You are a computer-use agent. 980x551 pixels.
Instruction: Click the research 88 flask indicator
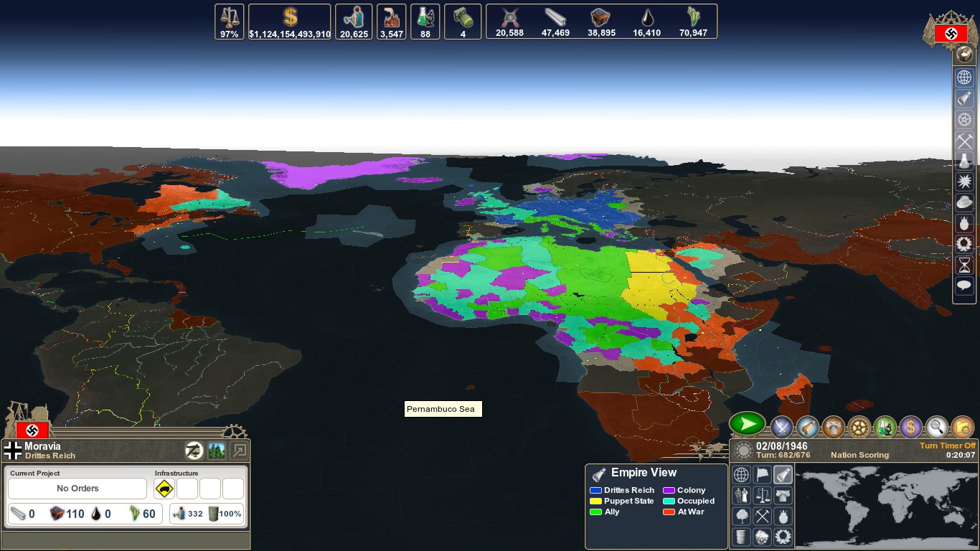click(425, 22)
